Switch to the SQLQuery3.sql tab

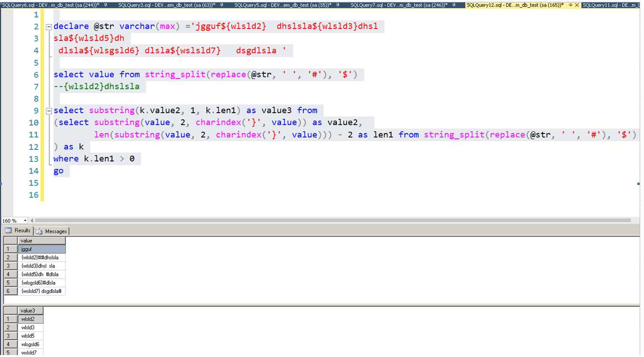tap(166, 5)
